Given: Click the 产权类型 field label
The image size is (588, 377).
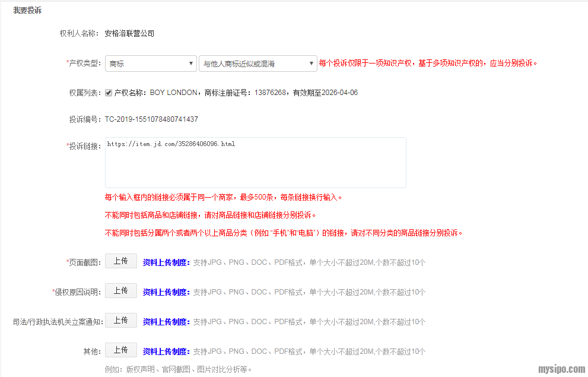Looking at the screenshot, I should [x=85, y=64].
